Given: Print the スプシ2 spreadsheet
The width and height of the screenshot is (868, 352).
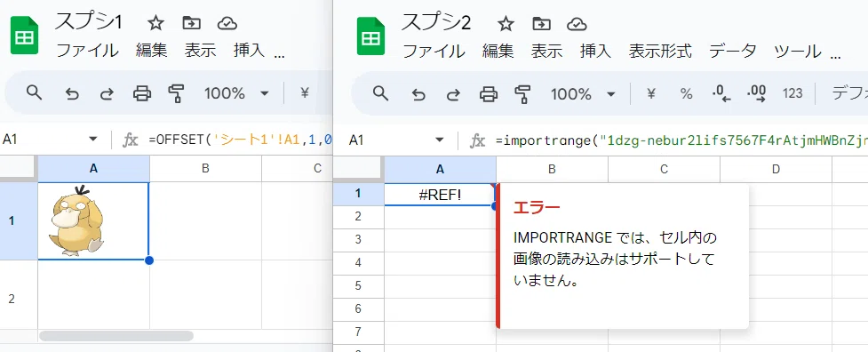Looking at the screenshot, I should [489, 93].
